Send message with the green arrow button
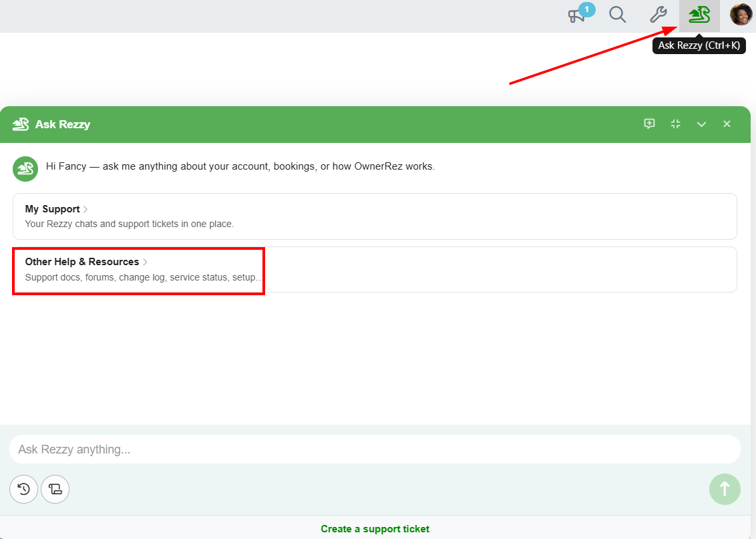756x539 pixels. click(725, 490)
